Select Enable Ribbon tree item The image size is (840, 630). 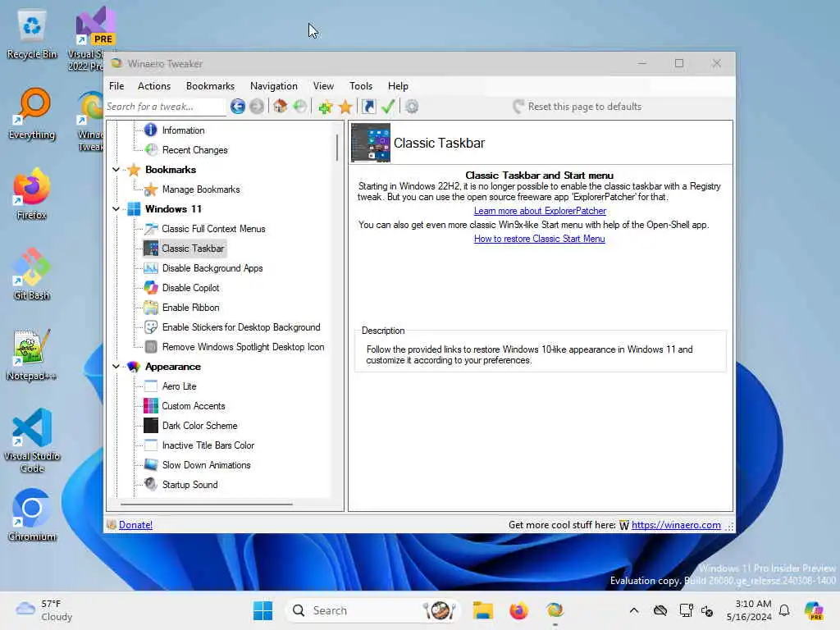(x=190, y=308)
